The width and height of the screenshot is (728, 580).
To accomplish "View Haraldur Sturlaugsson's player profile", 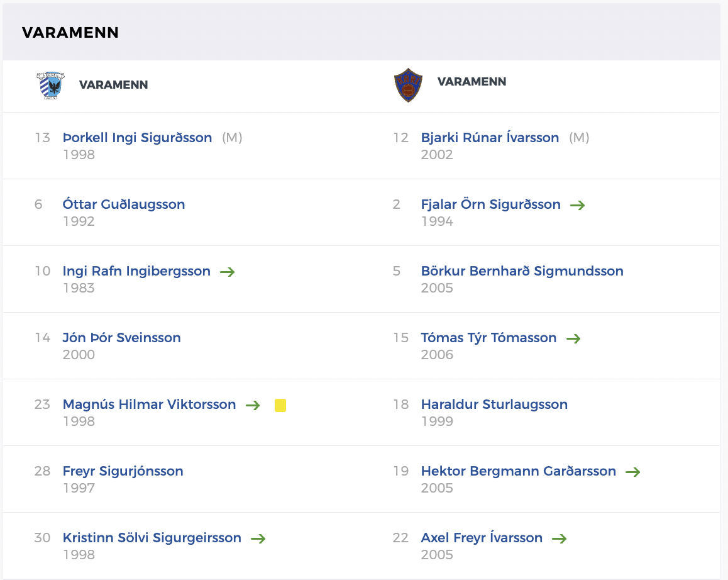I will pos(494,404).
